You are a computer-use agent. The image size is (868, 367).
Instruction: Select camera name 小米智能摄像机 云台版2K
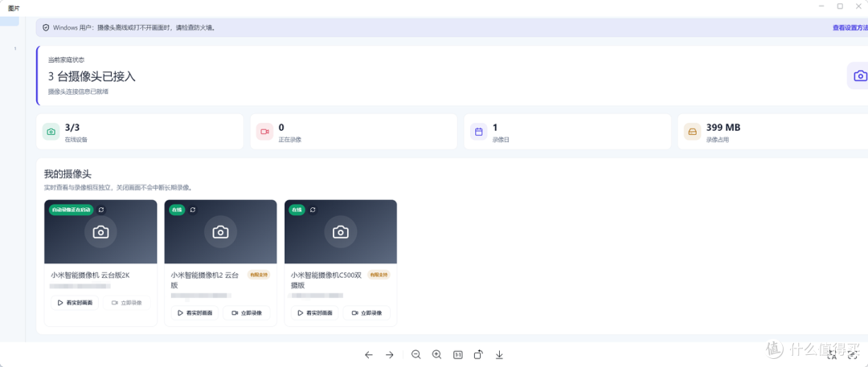[x=90, y=275]
